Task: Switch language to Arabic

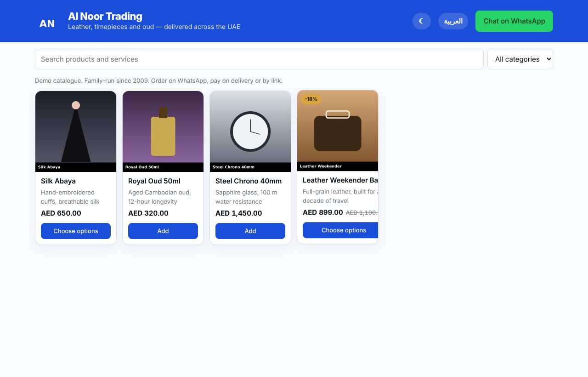Action: (x=453, y=21)
